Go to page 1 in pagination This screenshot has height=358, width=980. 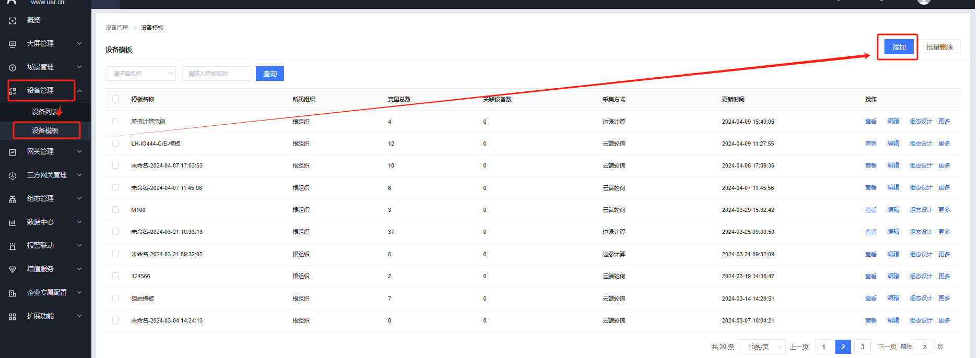tap(823, 347)
